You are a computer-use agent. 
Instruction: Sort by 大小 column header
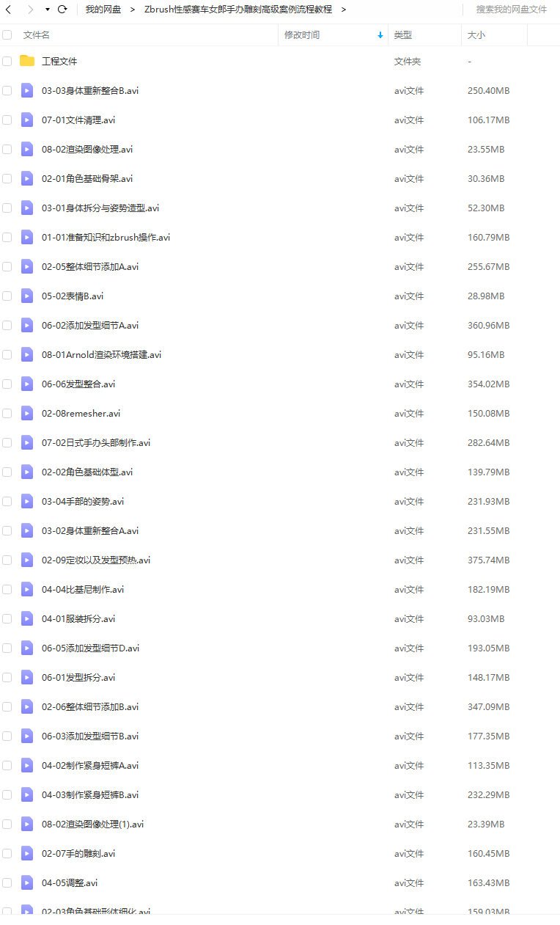[x=476, y=34]
